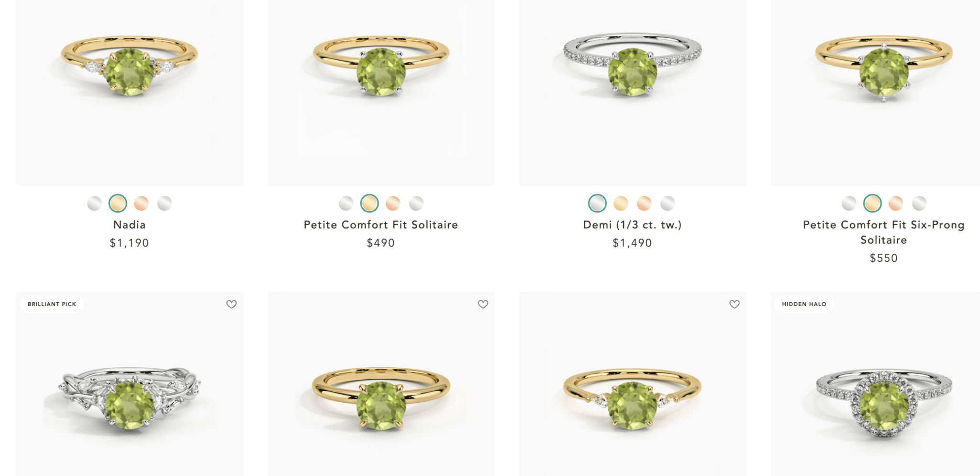
Task: Open Petite Comfort Fit Solitaire title link
Action: coord(381,225)
